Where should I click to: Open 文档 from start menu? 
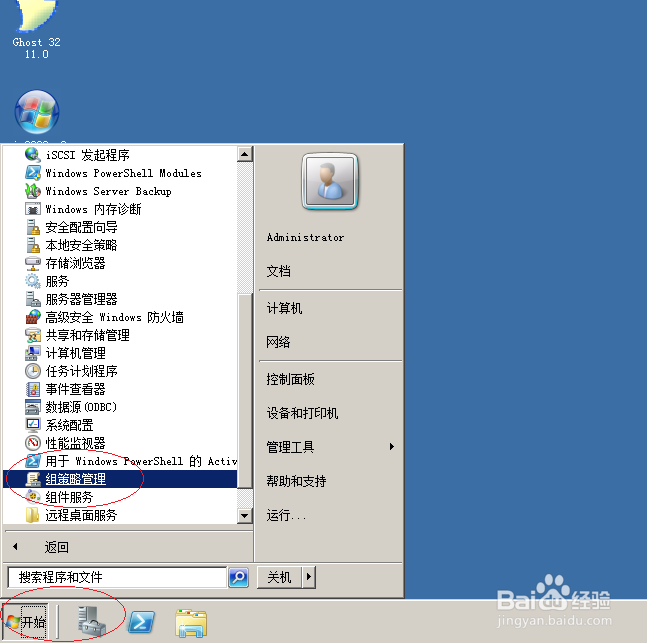point(279,271)
